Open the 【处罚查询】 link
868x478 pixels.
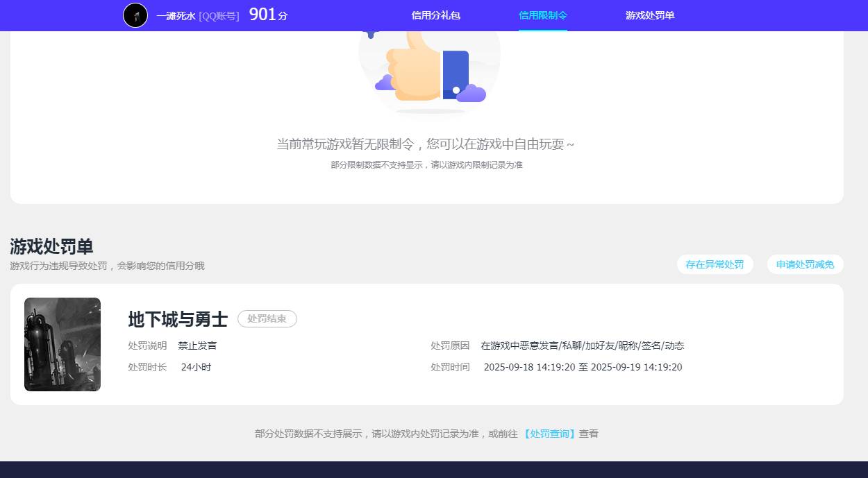[x=549, y=433]
